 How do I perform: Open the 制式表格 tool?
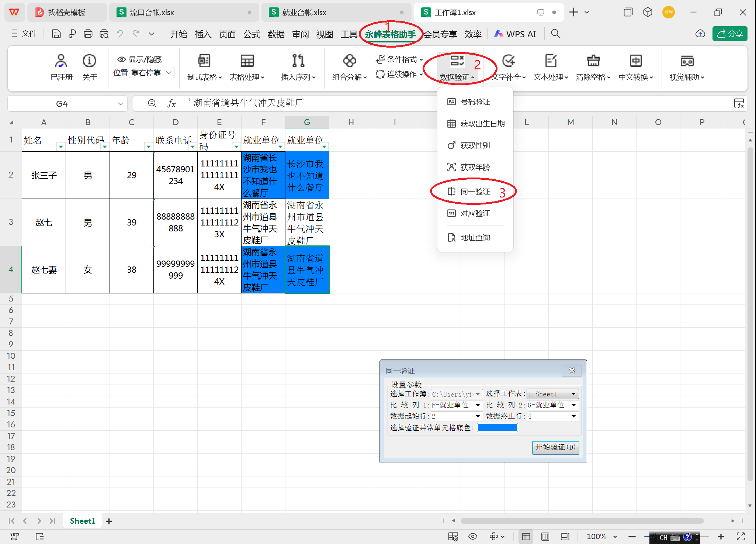[x=203, y=68]
